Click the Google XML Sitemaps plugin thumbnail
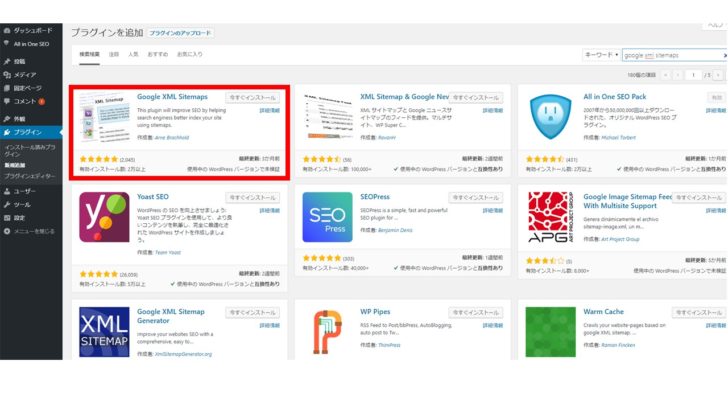Screen dimensions: 728x410 point(104,117)
